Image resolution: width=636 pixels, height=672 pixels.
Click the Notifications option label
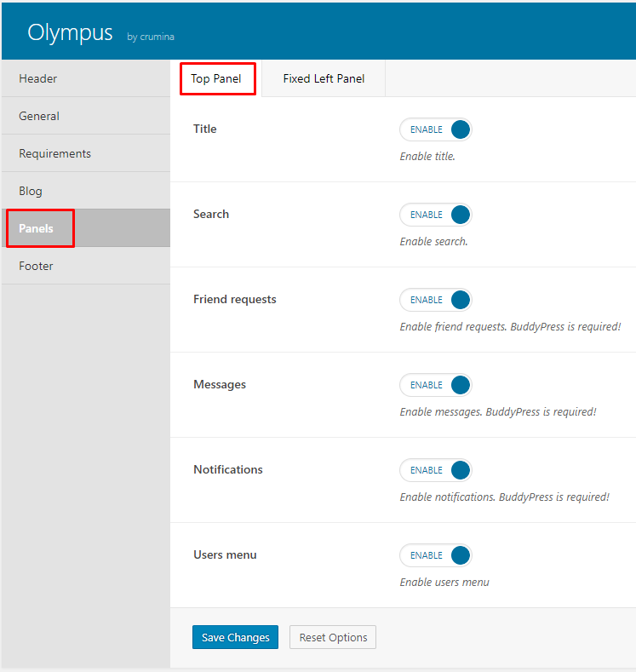(228, 469)
